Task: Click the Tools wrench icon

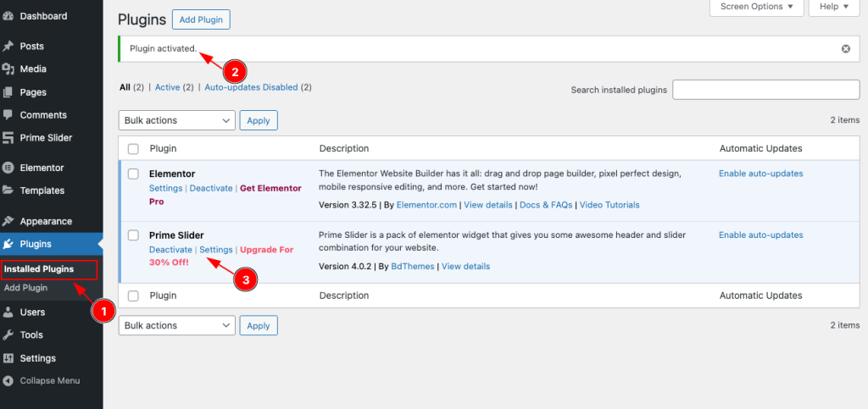Action: pyautogui.click(x=8, y=335)
